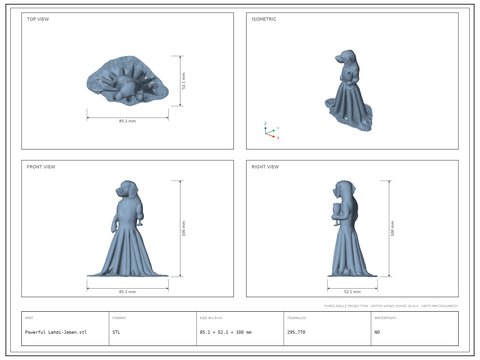The height and width of the screenshot is (360, 480).
Task: Select the top view model rendering
Action: click(x=127, y=81)
